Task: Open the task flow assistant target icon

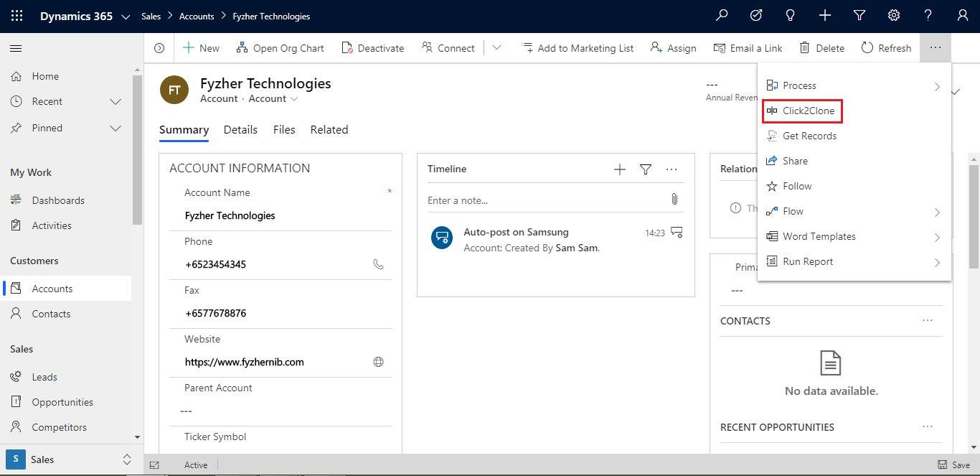Action: tap(756, 16)
